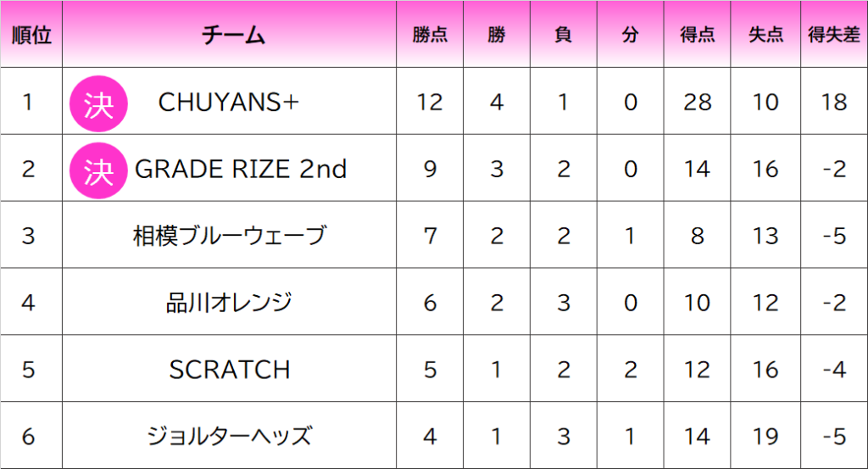Click SCRATCH goals conceded value 16
This screenshot has height=469, width=868.
(x=765, y=370)
